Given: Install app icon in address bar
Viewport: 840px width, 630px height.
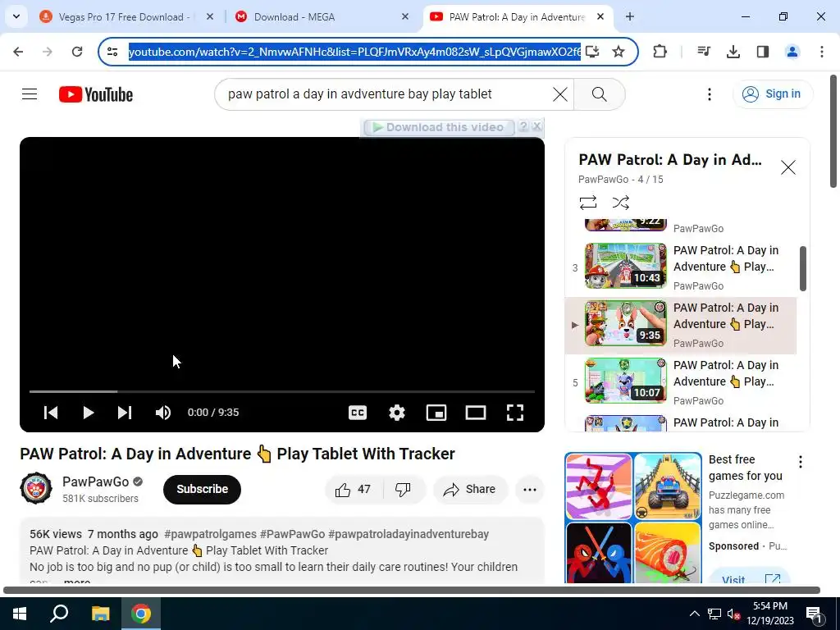Looking at the screenshot, I should coord(592,52).
